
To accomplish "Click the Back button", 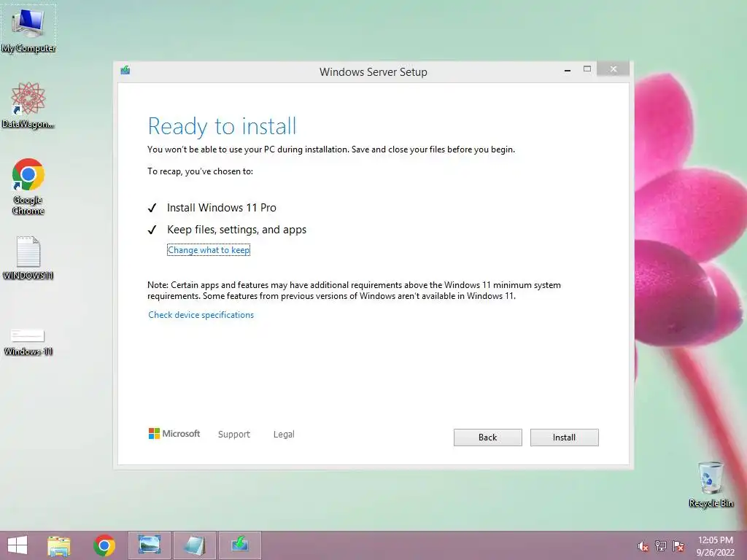I will pyautogui.click(x=487, y=437).
